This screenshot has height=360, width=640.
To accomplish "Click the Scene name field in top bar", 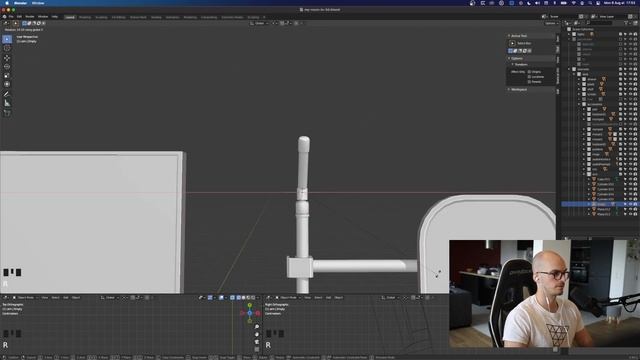I will coord(563,17).
